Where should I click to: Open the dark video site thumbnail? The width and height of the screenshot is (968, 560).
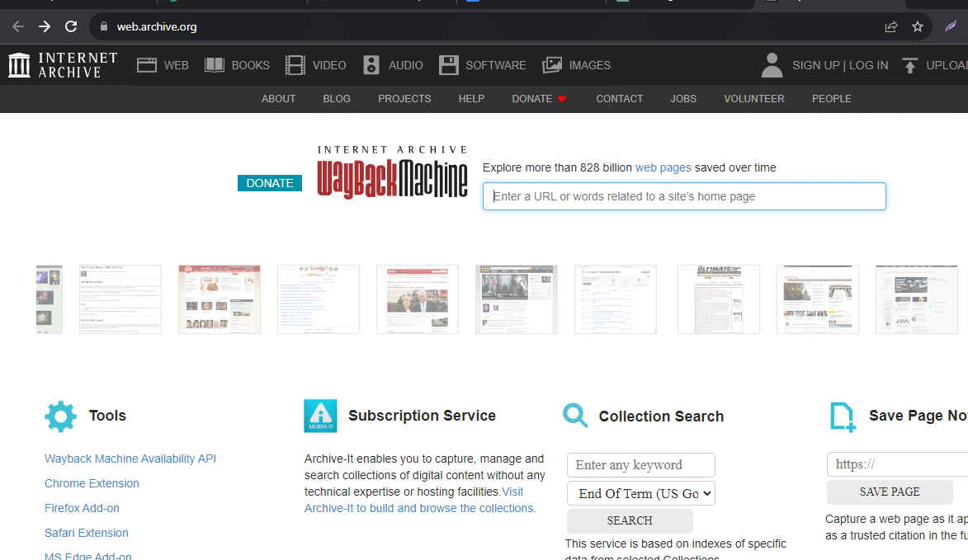point(516,299)
